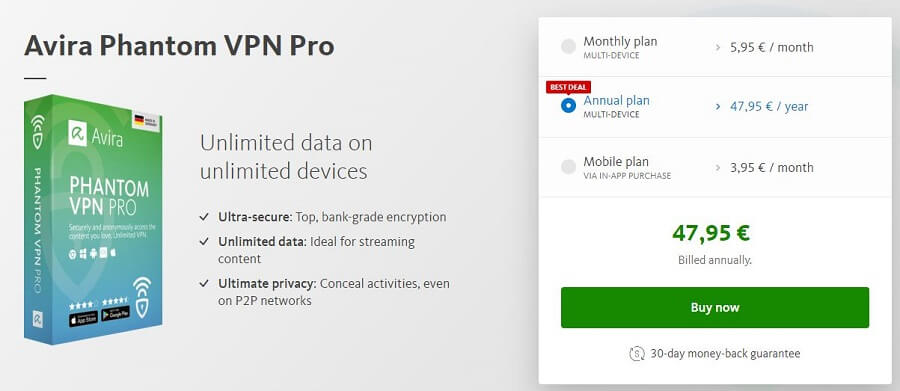Click the money-back guarantee circular icon
900x391 pixels.
(637, 354)
